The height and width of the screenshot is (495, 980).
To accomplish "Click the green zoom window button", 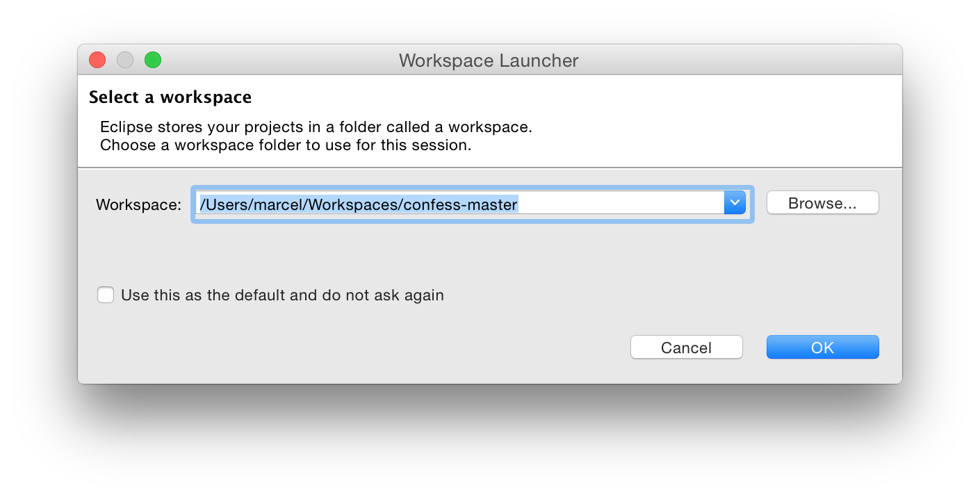I will pyautogui.click(x=153, y=60).
